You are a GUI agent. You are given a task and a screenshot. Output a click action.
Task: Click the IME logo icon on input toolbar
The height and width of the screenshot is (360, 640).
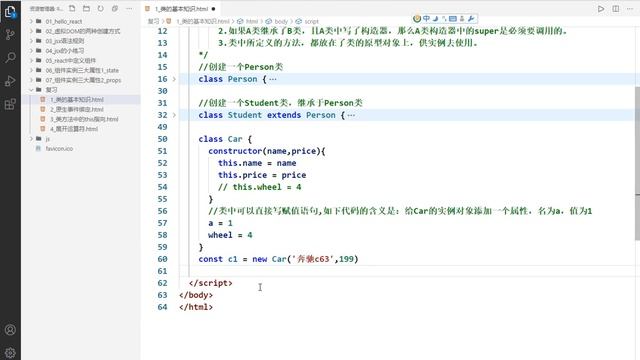point(417,18)
